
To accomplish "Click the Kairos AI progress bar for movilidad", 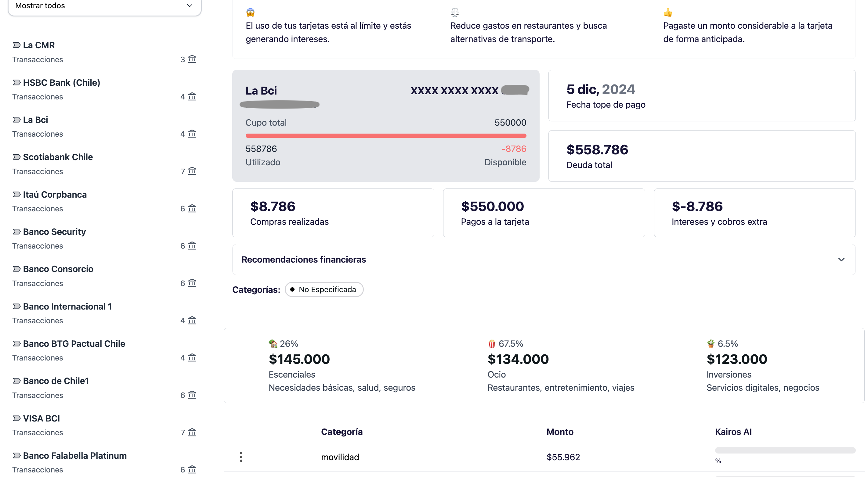I will [x=785, y=450].
